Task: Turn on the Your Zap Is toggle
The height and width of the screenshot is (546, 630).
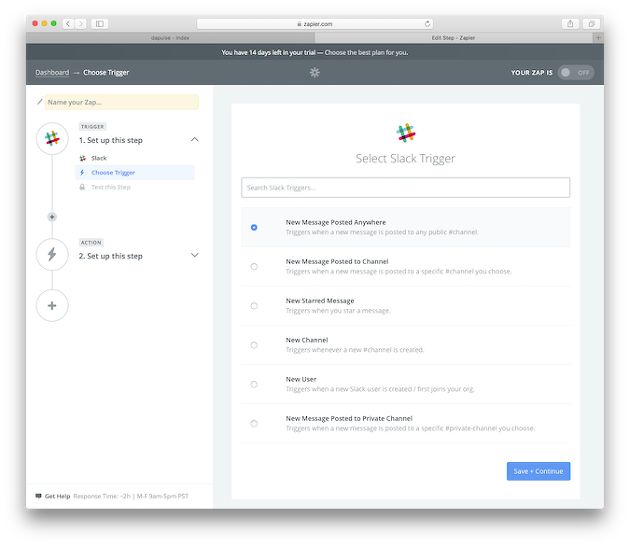Action: tap(576, 72)
